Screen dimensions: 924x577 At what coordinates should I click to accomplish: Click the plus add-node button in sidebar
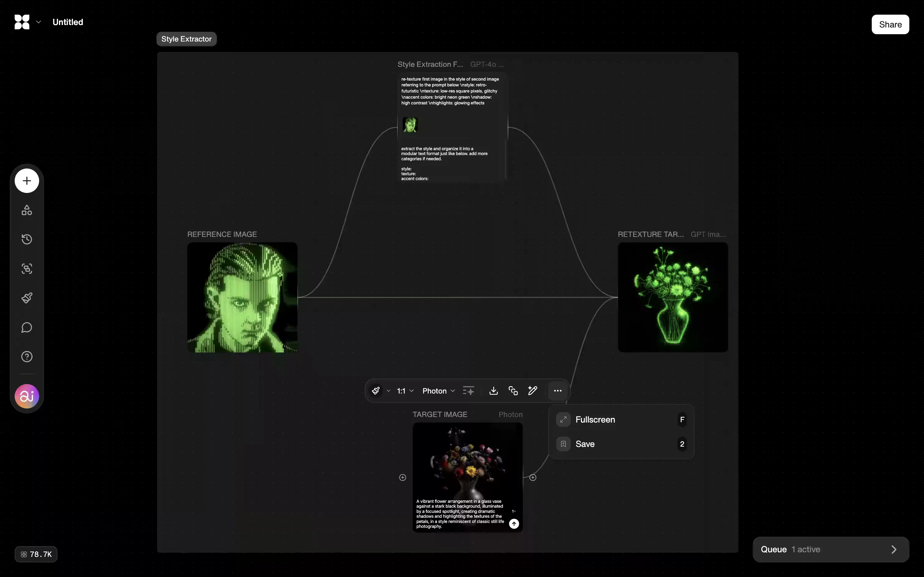pyautogui.click(x=27, y=180)
